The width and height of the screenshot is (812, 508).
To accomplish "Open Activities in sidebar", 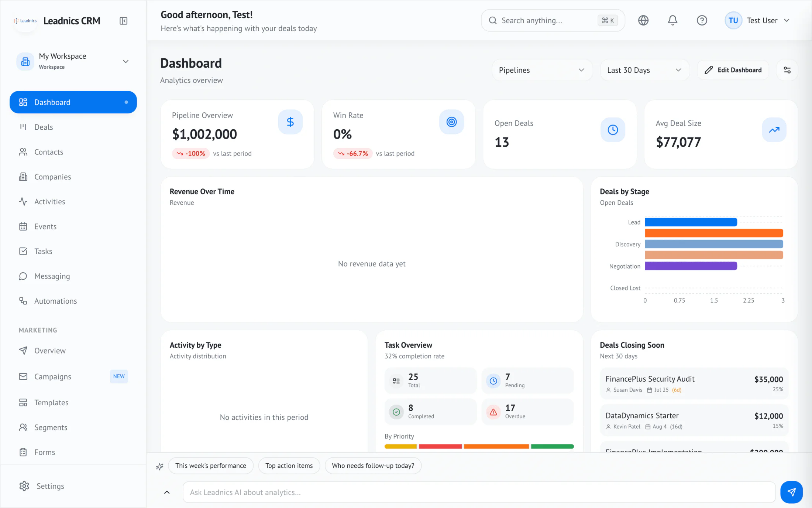I will click(73, 201).
